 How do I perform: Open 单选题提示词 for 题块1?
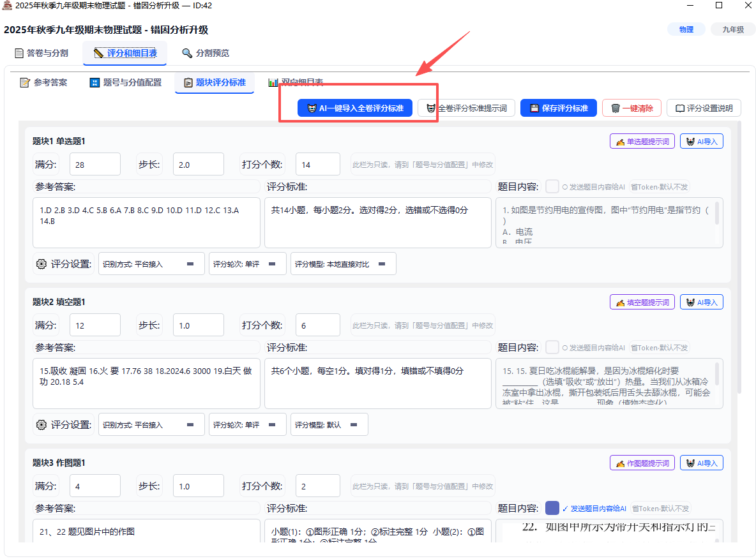click(x=642, y=141)
